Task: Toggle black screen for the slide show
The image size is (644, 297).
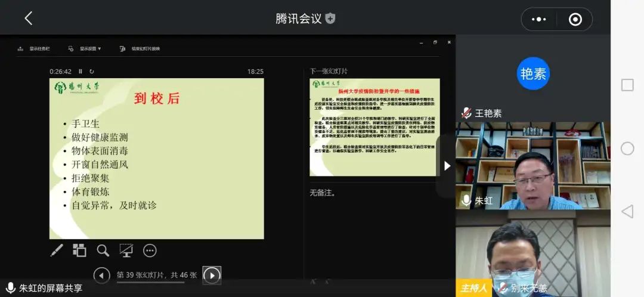Action: point(126,250)
